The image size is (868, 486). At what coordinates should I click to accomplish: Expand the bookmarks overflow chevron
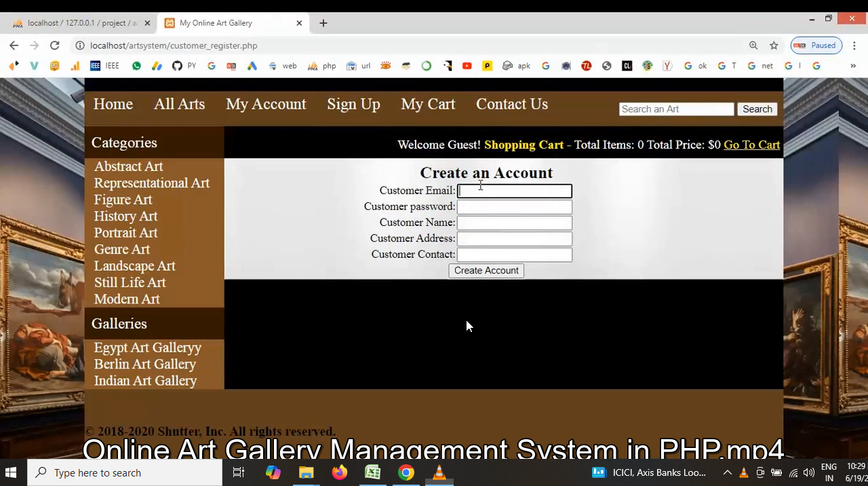(853, 66)
